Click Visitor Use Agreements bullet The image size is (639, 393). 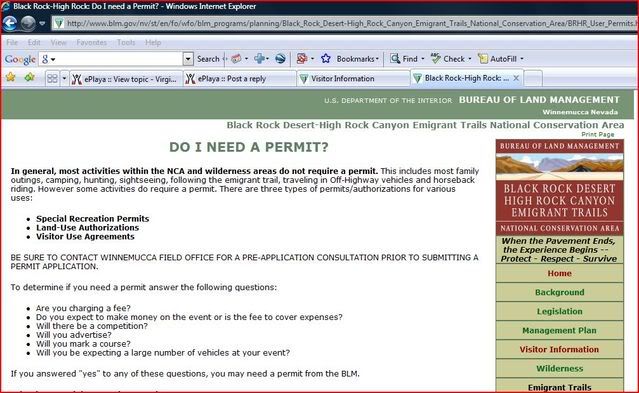coord(85,236)
